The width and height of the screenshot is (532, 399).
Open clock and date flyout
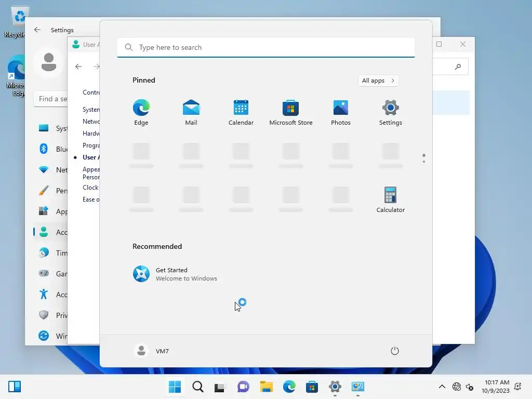pos(495,387)
